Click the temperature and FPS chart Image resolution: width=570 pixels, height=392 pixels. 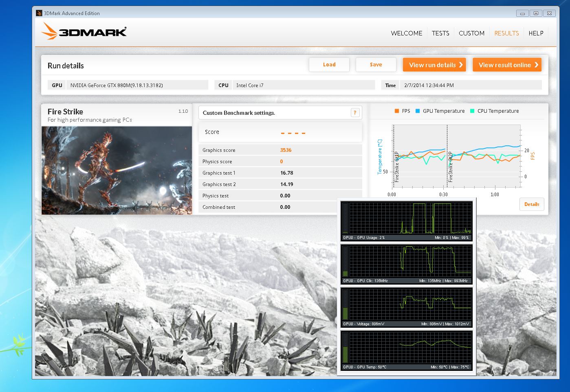[x=456, y=156]
